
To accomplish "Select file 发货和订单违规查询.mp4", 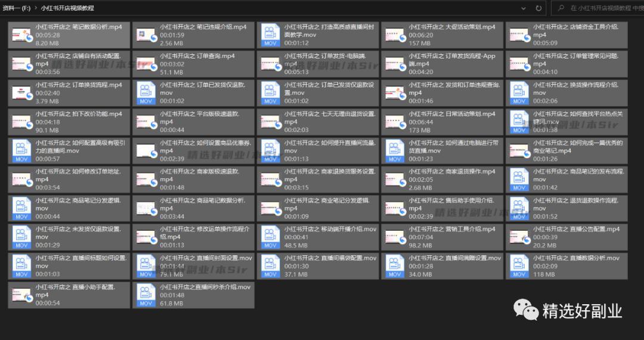I will click(442, 93).
